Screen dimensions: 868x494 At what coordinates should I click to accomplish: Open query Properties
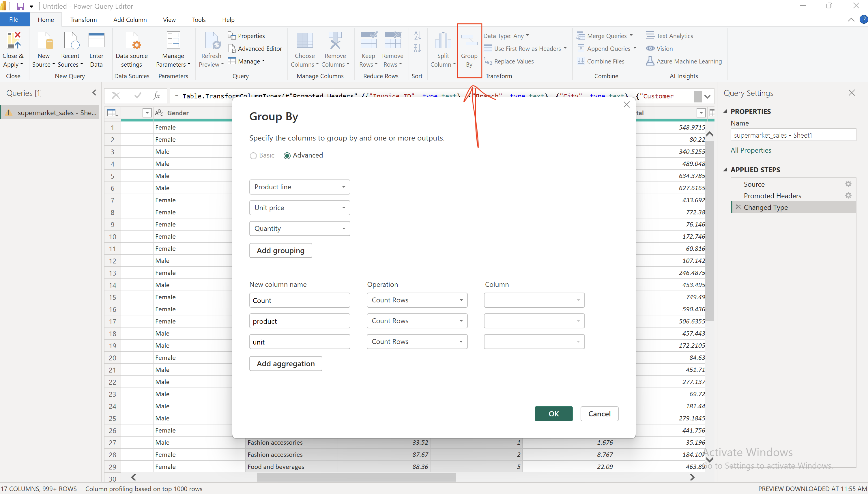pos(246,35)
